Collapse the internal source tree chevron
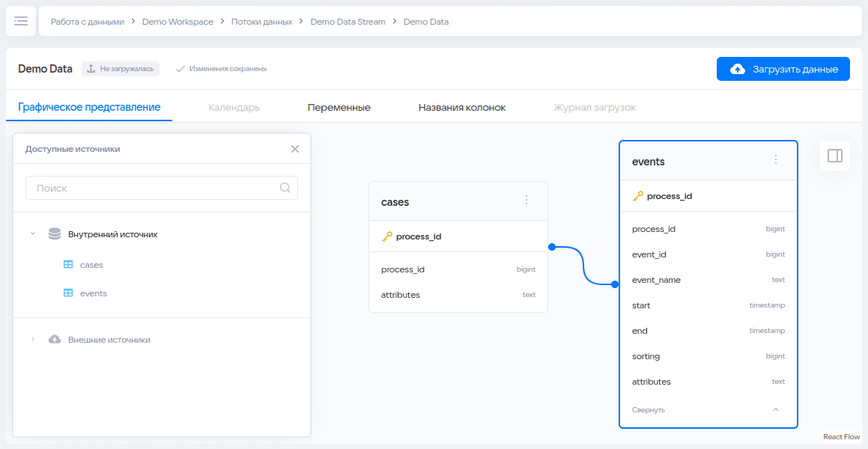The height and width of the screenshot is (449, 868). click(33, 234)
